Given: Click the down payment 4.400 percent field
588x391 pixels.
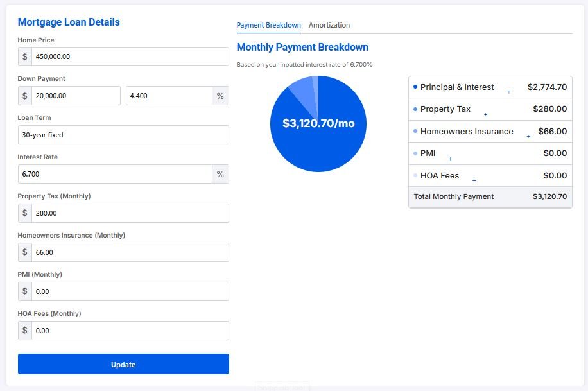Looking at the screenshot, I should [169, 96].
